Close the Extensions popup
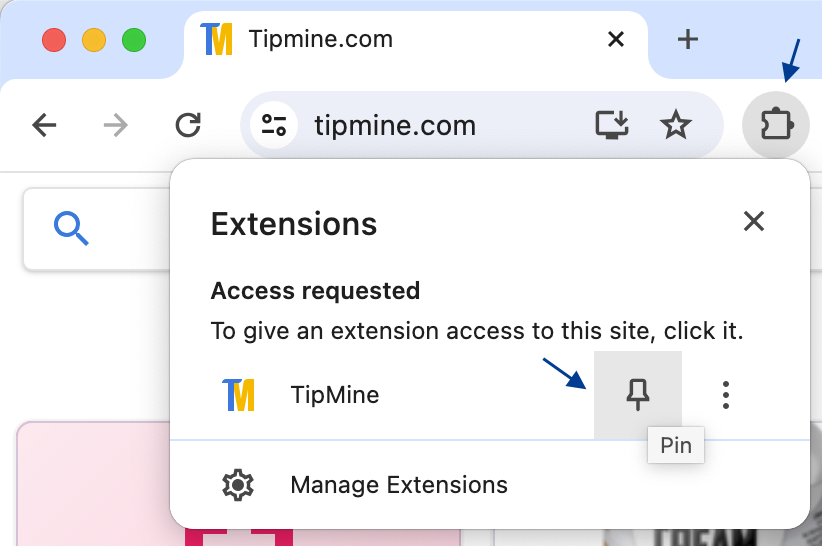 click(x=753, y=222)
